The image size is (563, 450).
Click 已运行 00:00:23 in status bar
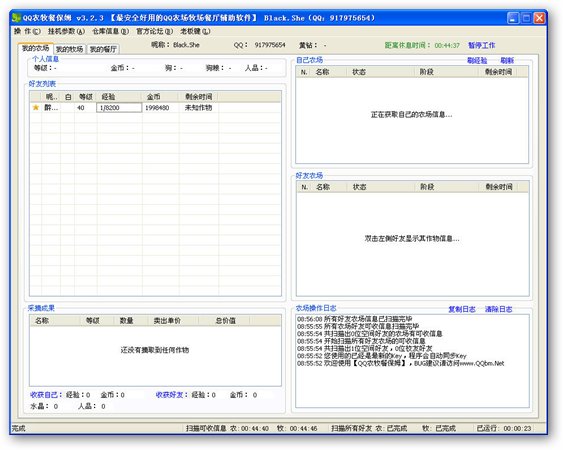click(504, 428)
